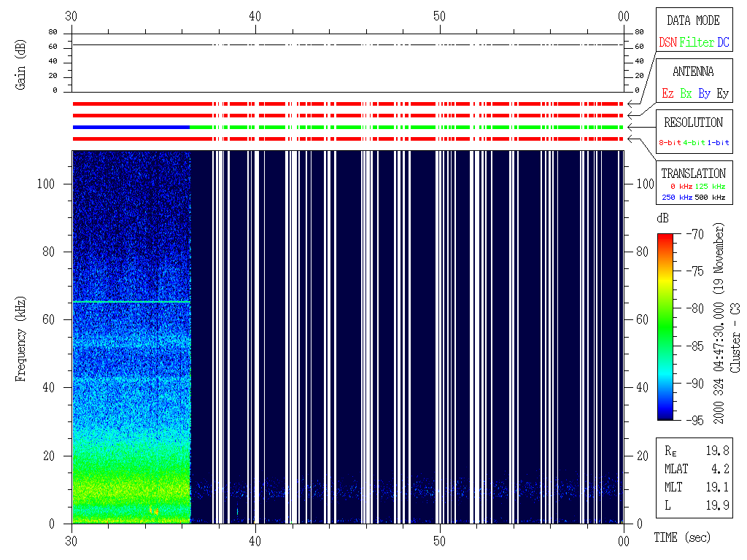Click the MLAT value 4.2
747x560 pixels.
click(x=721, y=468)
